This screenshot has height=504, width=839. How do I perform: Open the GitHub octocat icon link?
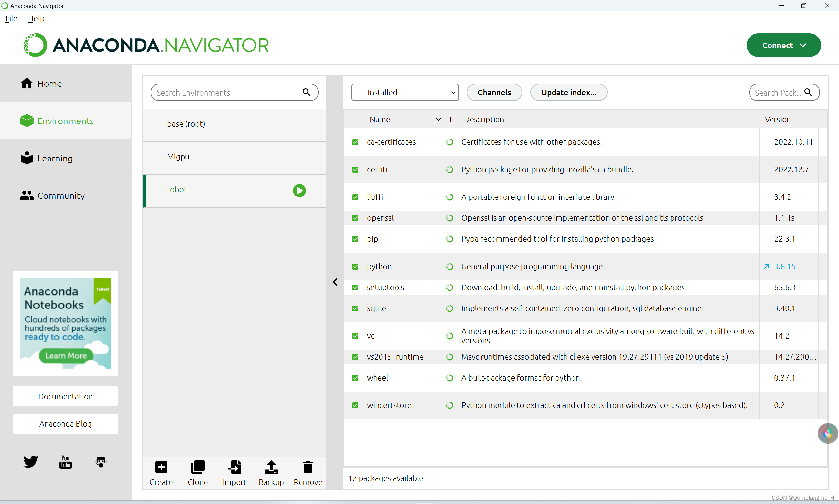(x=101, y=462)
